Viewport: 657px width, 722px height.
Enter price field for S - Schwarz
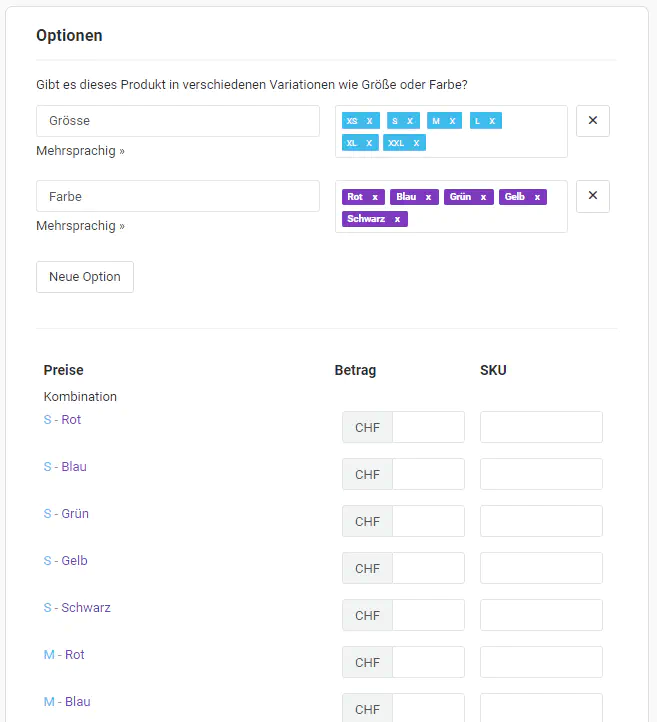pos(428,615)
